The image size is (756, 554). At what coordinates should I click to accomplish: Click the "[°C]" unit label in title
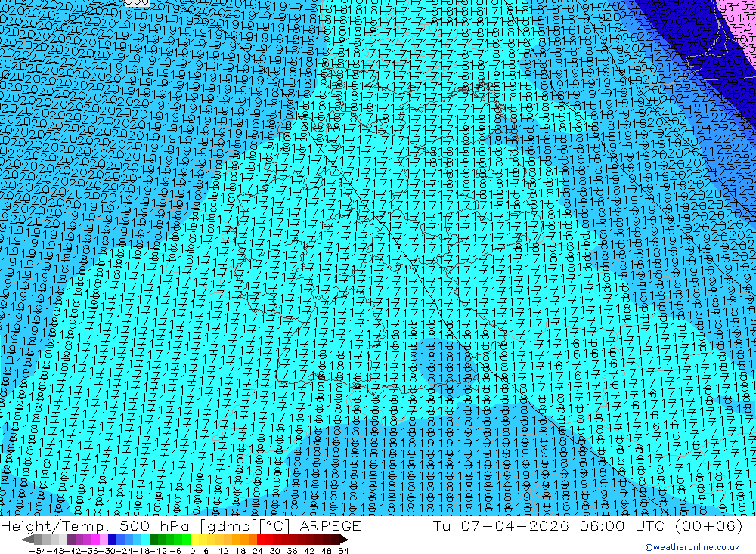click(x=274, y=525)
